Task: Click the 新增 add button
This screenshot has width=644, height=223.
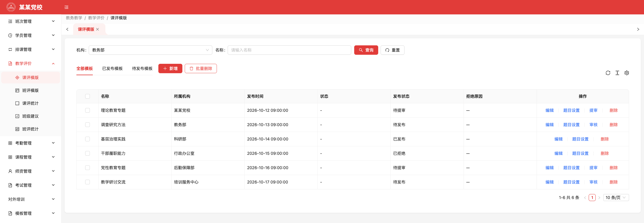Action: (x=170, y=68)
